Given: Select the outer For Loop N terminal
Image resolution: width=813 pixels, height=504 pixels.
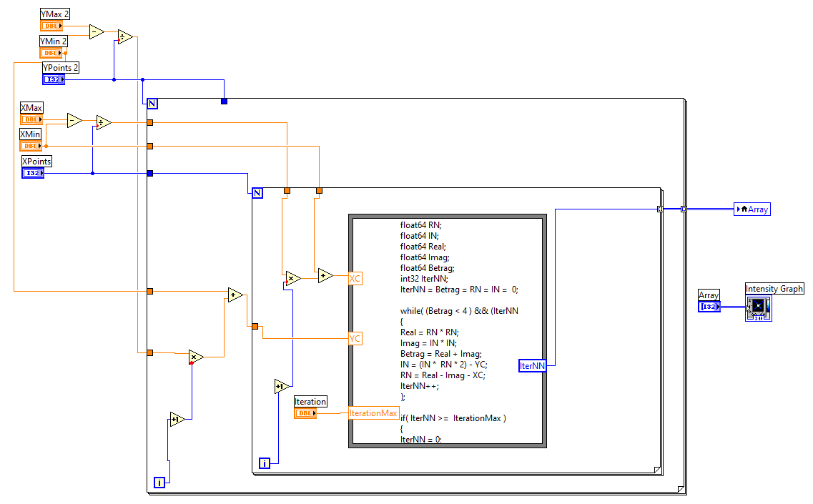Looking at the screenshot, I should 152,103.
